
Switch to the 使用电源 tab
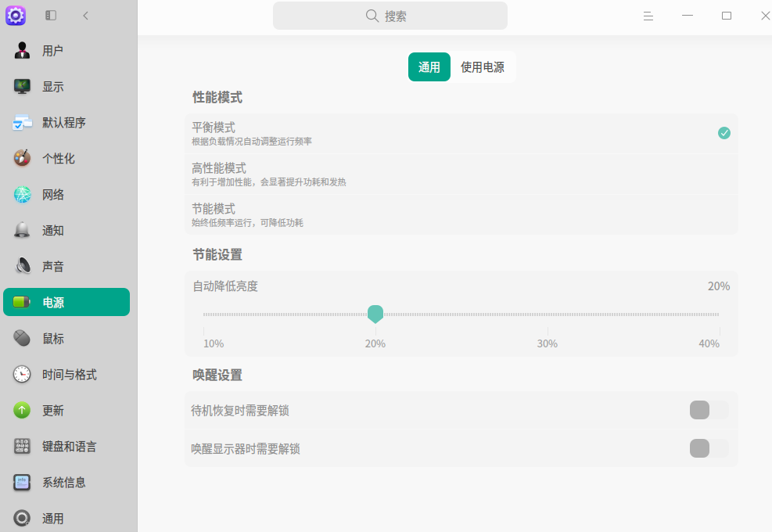[483, 67]
